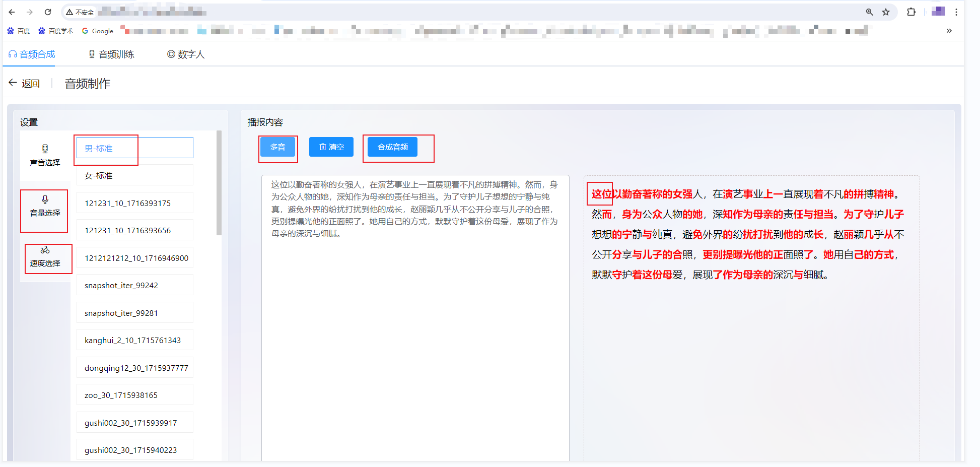The width and height of the screenshot is (980, 467).
Task: Click the 不安全 site security warning
Action: 80,12
